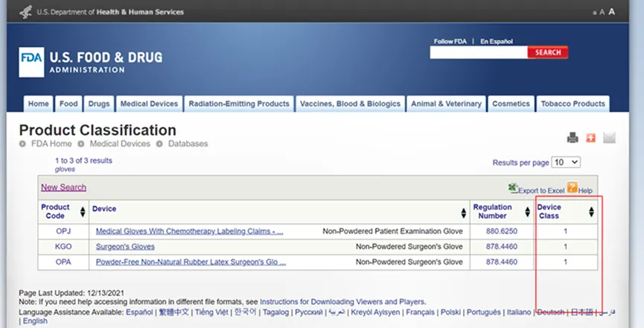Click the Kreyòl Ayisyen language link

pyautogui.click(x=375, y=312)
